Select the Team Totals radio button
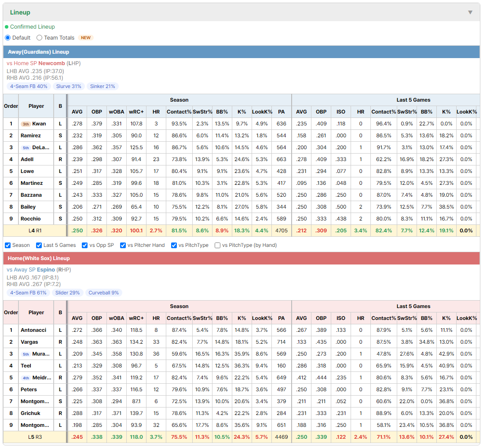 point(39,37)
